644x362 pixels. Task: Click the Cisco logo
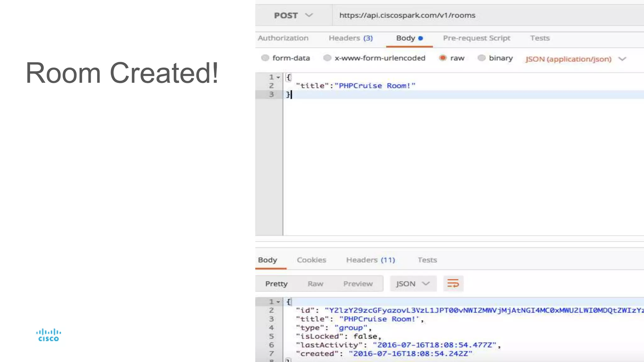click(x=48, y=335)
